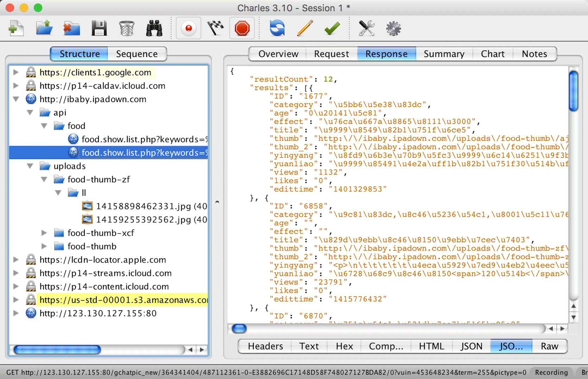
Task: Show response as Hex
Action: click(344, 346)
